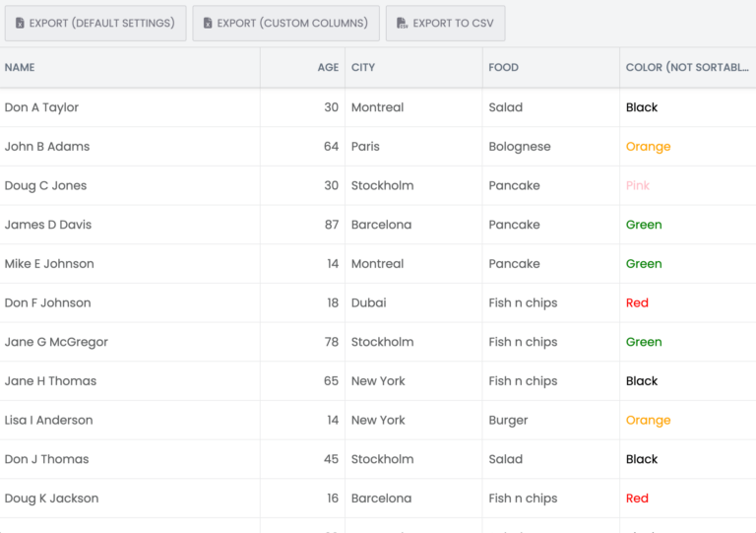This screenshot has height=533, width=756.
Task: Click the Color (Not Sortable) column header
Action: point(687,68)
